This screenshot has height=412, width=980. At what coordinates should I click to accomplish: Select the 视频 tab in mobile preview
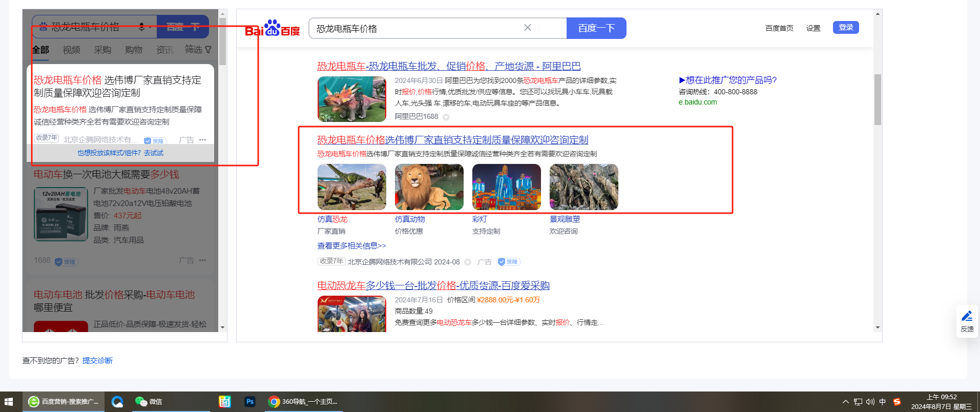72,50
